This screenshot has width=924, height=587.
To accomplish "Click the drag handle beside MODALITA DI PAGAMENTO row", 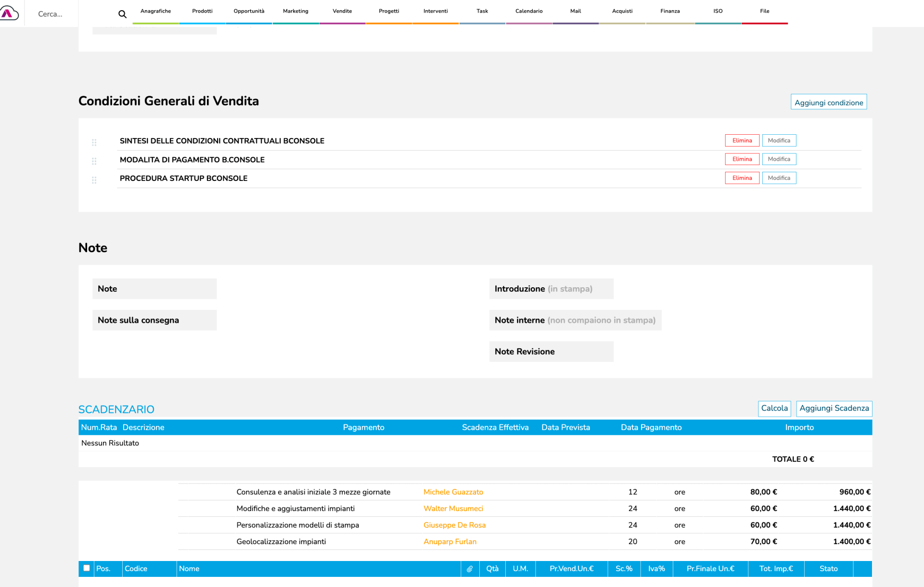I will point(94,161).
